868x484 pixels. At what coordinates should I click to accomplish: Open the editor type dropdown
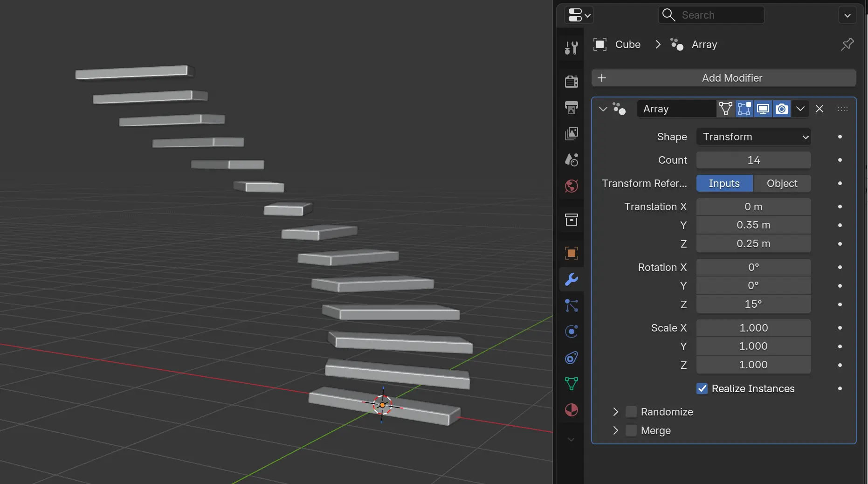click(579, 15)
